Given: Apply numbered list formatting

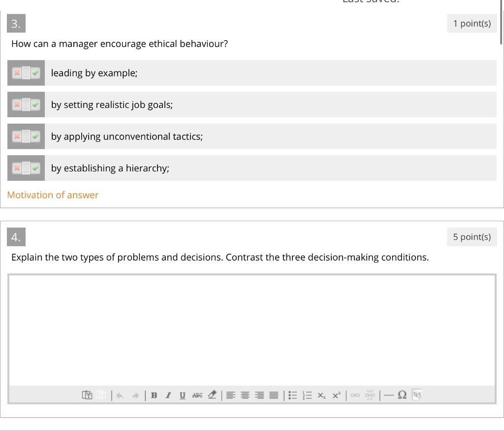Looking at the screenshot, I should [x=307, y=395].
